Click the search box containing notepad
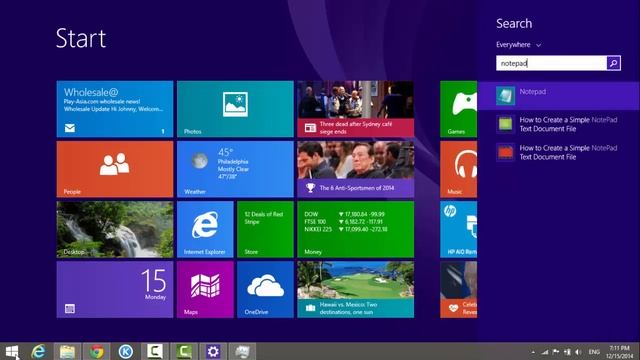640x360 pixels. click(551, 63)
